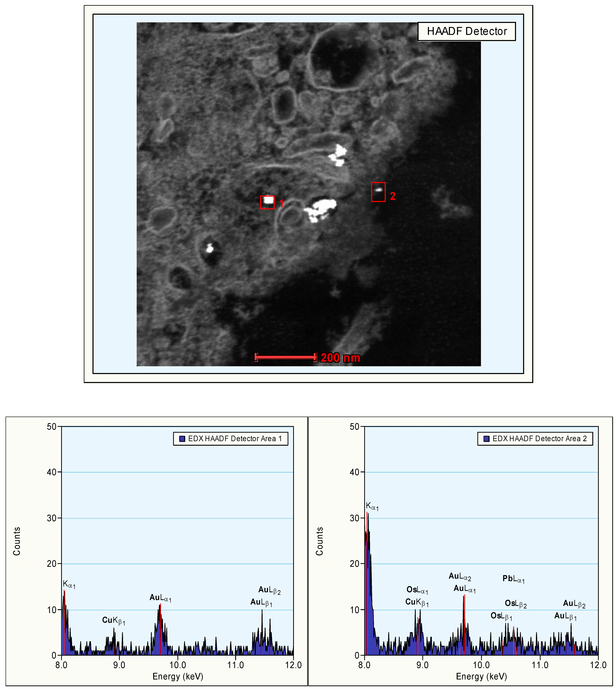Click AuLα2 label in Area 2 spectrum
The height and width of the screenshot is (691, 616).
point(460,576)
